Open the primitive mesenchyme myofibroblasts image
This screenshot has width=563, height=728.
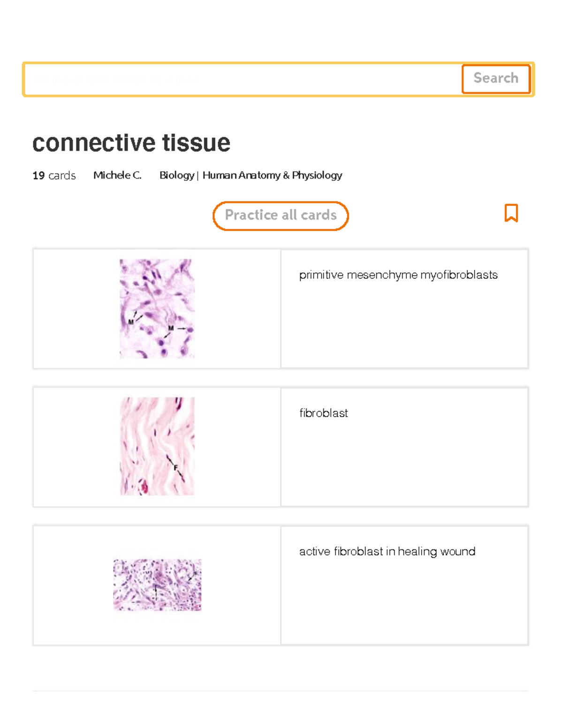157,308
